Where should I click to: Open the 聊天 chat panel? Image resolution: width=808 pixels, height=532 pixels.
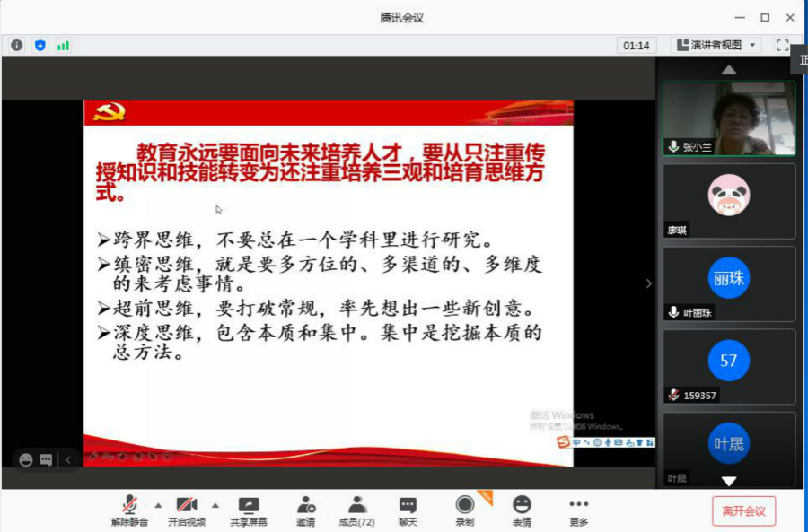pos(408,510)
